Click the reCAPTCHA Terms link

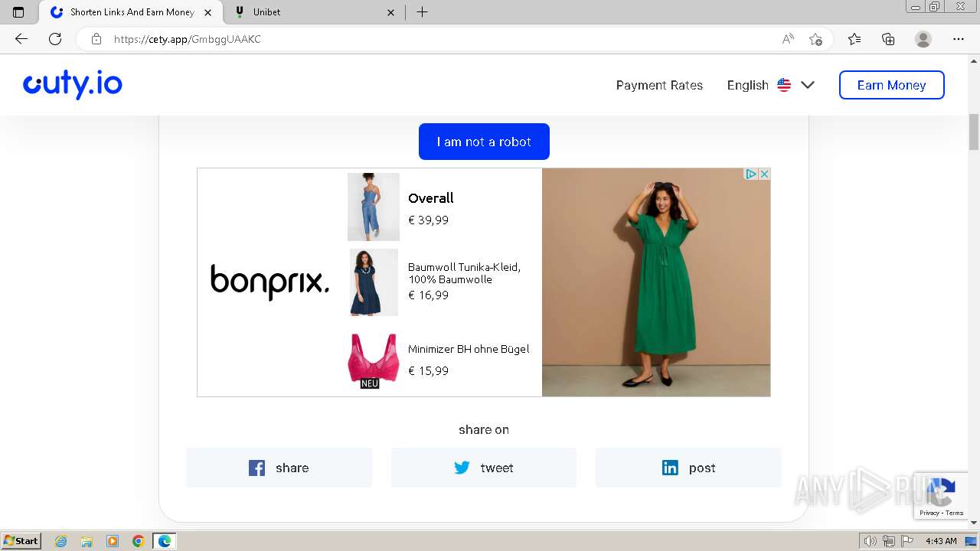pos(955,513)
